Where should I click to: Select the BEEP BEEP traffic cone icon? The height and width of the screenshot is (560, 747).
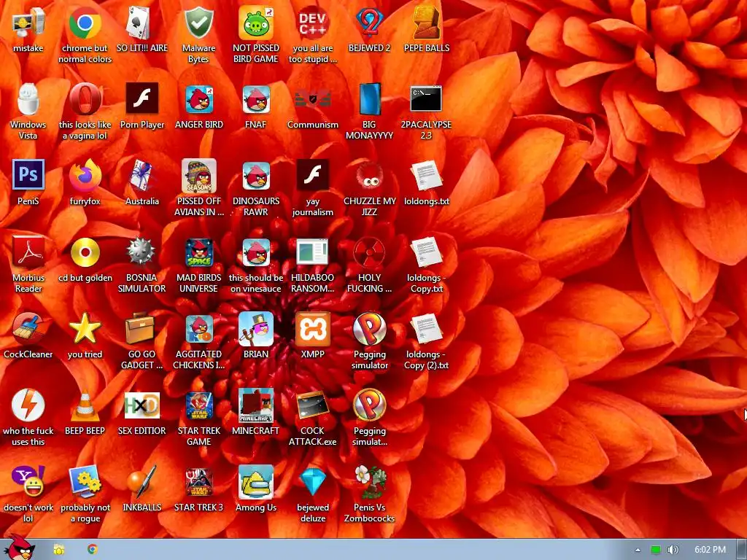tap(85, 405)
